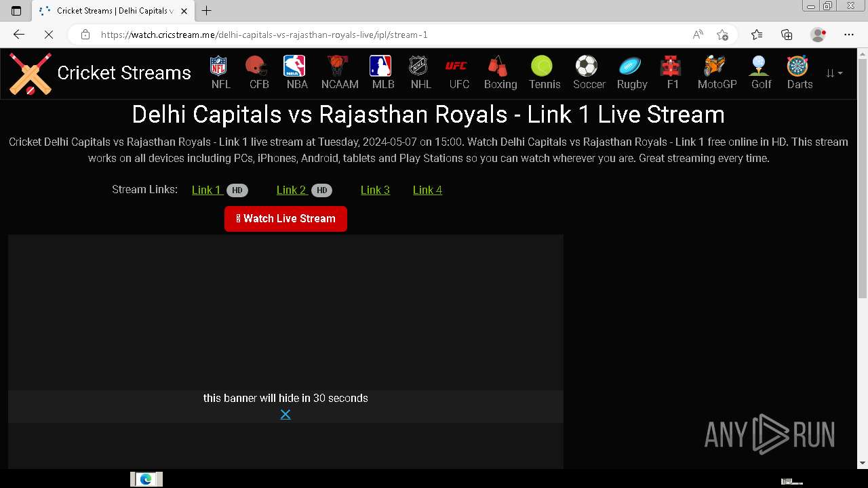Open the tab actions menu
Image resolution: width=868 pixels, height=488 pixels.
coord(16,11)
